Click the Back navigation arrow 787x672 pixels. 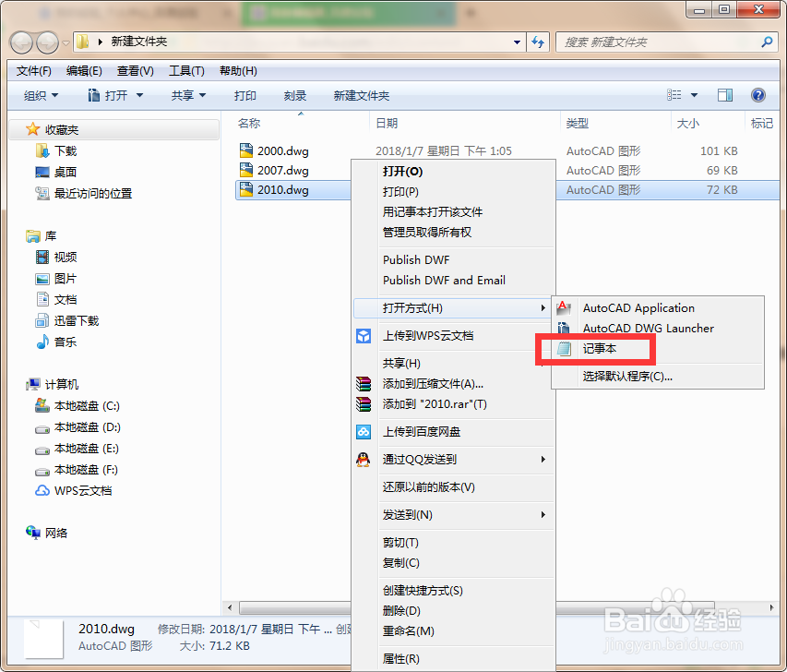click(x=21, y=42)
